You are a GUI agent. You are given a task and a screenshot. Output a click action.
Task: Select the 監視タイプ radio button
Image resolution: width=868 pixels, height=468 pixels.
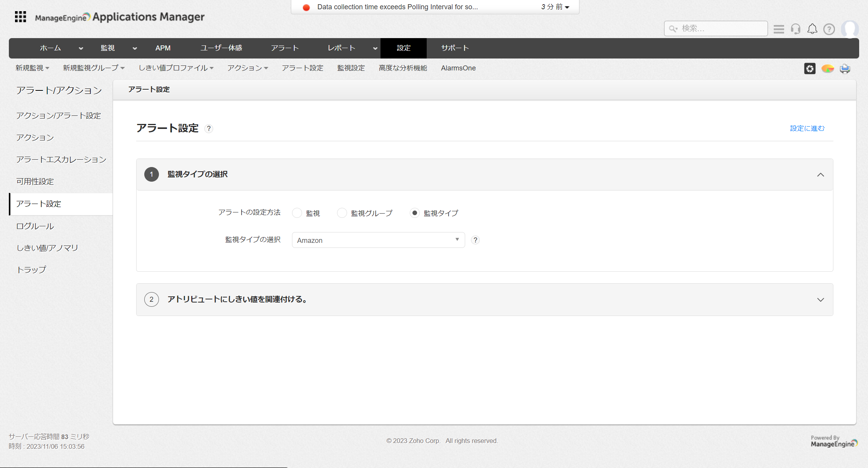414,213
